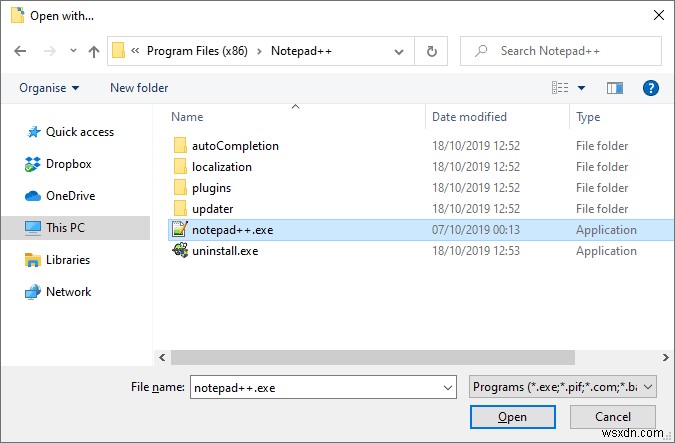Click date 07/10/2019 00:13 cell
Screen dimensions: 675x443
tap(476, 230)
